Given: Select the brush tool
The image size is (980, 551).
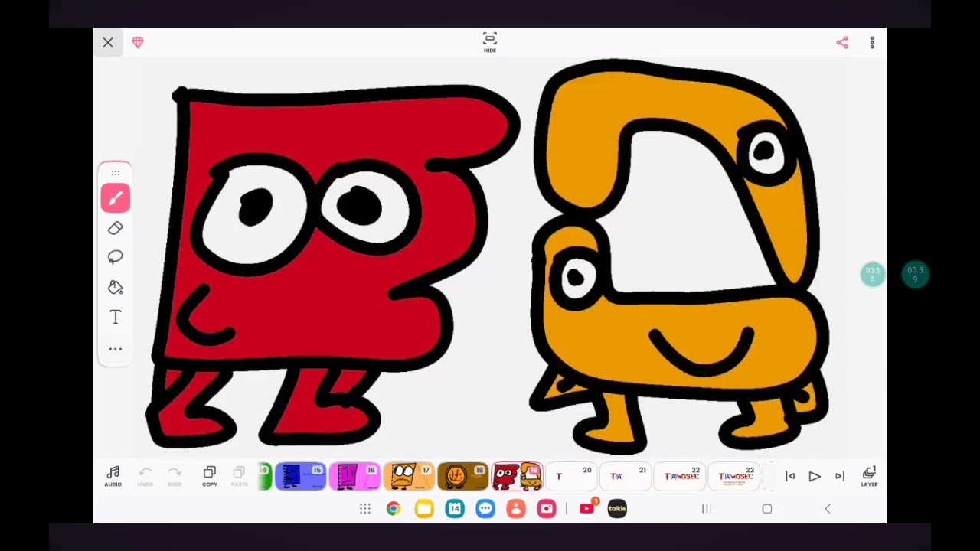Looking at the screenshot, I should pyautogui.click(x=116, y=198).
